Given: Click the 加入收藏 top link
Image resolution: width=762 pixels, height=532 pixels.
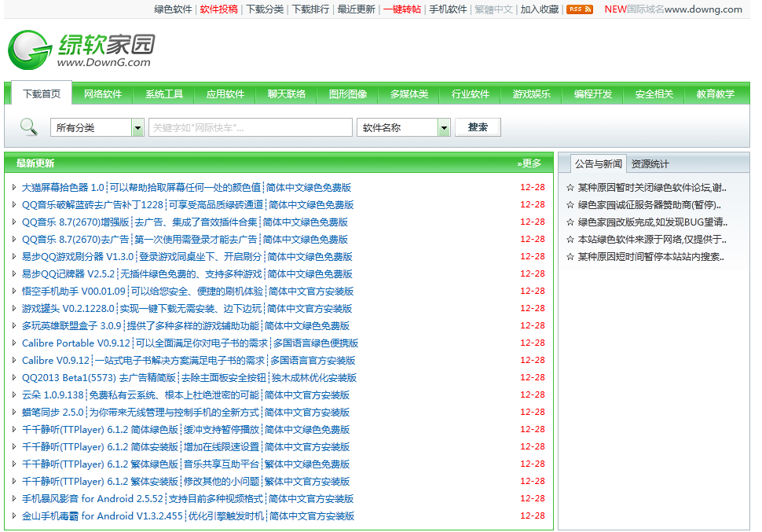Looking at the screenshot, I should click(x=540, y=9).
